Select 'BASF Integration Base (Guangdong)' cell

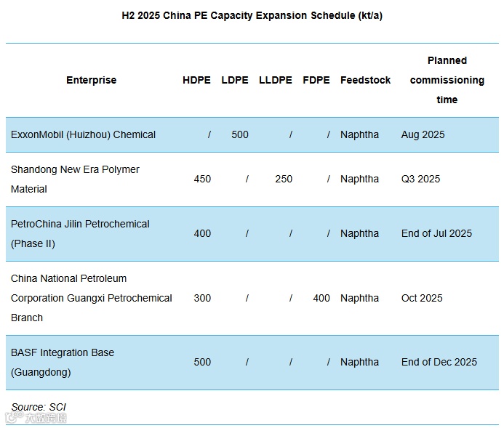(63, 363)
